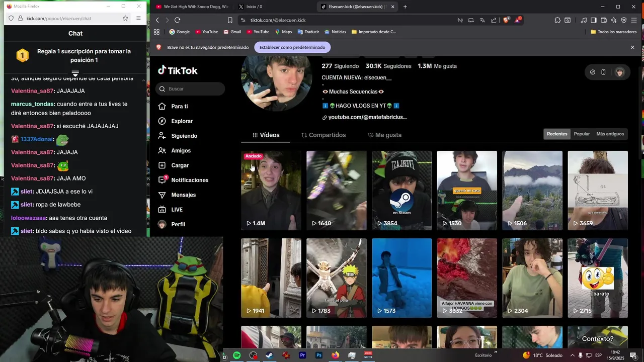644x362 pixels.
Task: Click the Brave translate page icon
Action: coord(482,20)
